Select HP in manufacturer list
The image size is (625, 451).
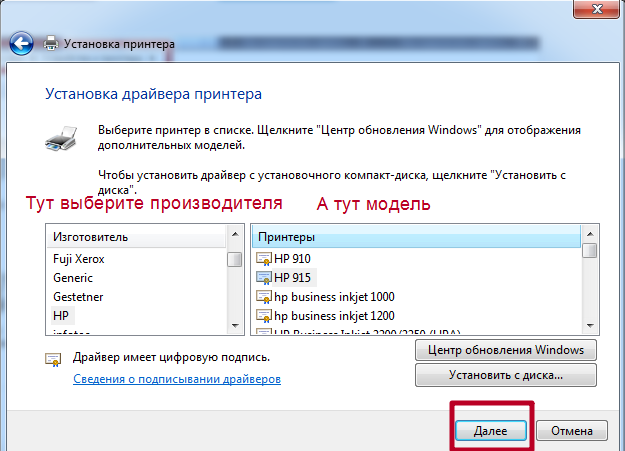(x=61, y=316)
